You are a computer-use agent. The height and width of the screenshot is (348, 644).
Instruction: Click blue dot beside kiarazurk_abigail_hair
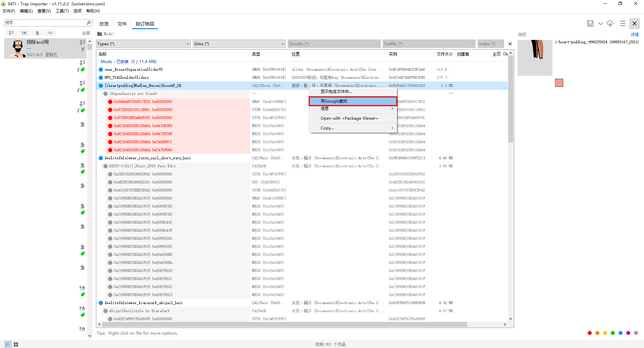pyautogui.click(x=101, y=303)
